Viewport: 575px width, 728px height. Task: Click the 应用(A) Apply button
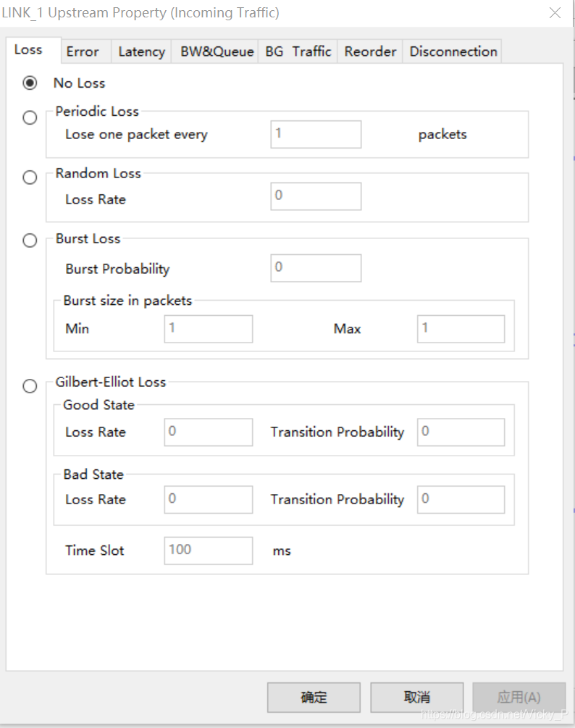(519, 697)
